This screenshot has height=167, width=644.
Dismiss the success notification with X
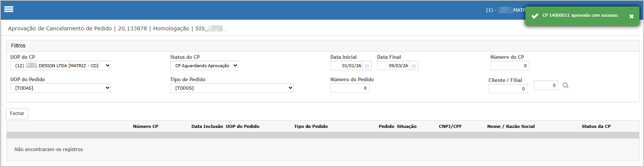pyautogui.click(x=631, y=16)
